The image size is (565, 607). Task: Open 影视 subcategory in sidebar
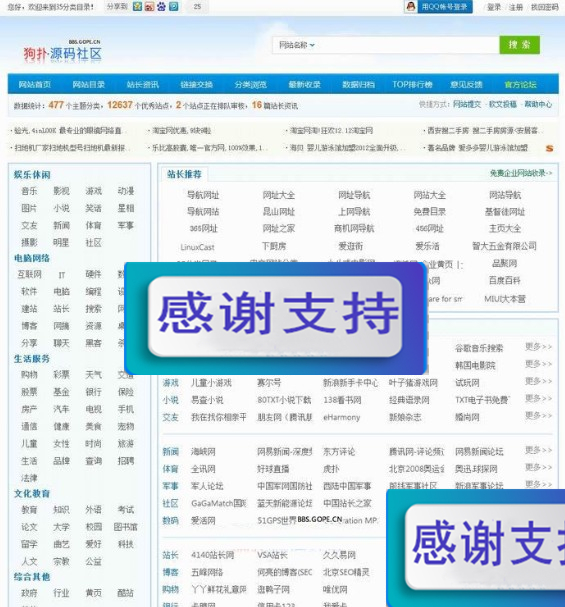(62, 191)
